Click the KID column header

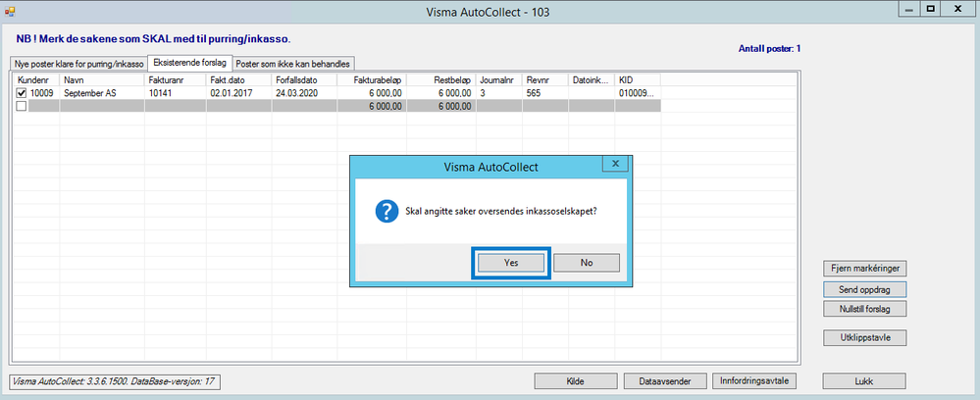pos(638,80)
